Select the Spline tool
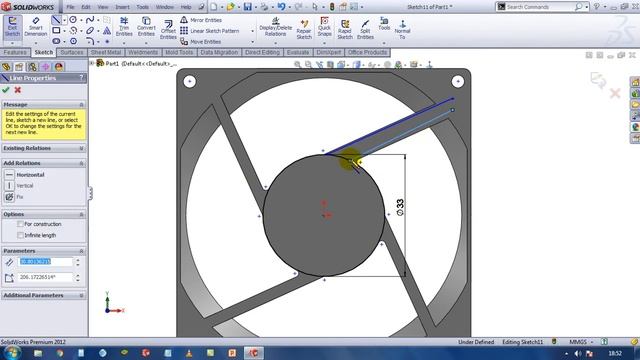 tap(90, 20)
